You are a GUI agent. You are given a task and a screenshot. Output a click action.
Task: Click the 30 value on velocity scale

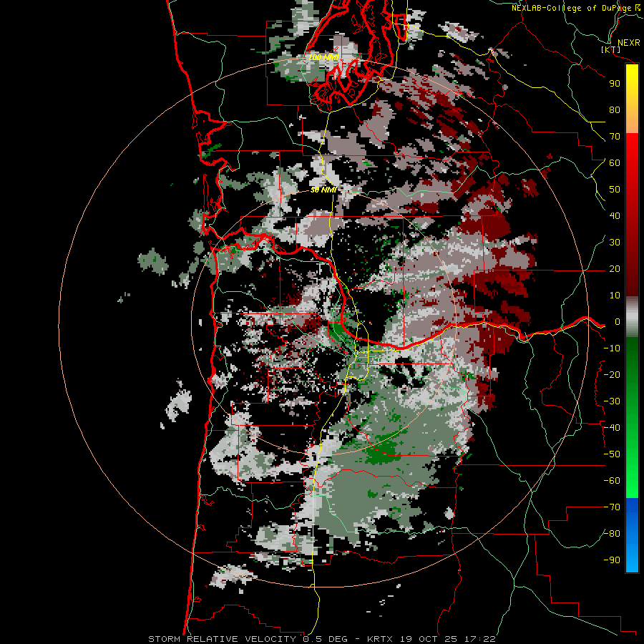tap(615, 243)
